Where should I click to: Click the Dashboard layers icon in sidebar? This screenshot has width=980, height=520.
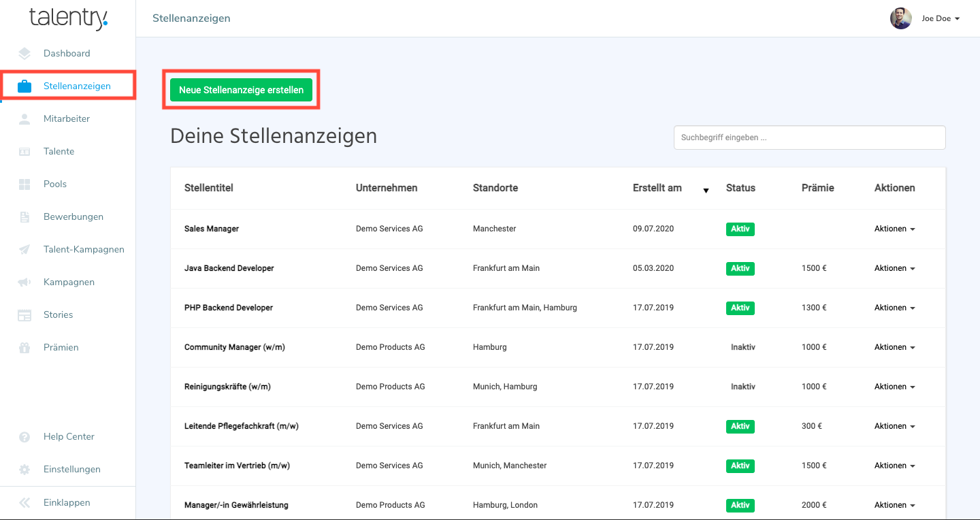pos(24,53)
